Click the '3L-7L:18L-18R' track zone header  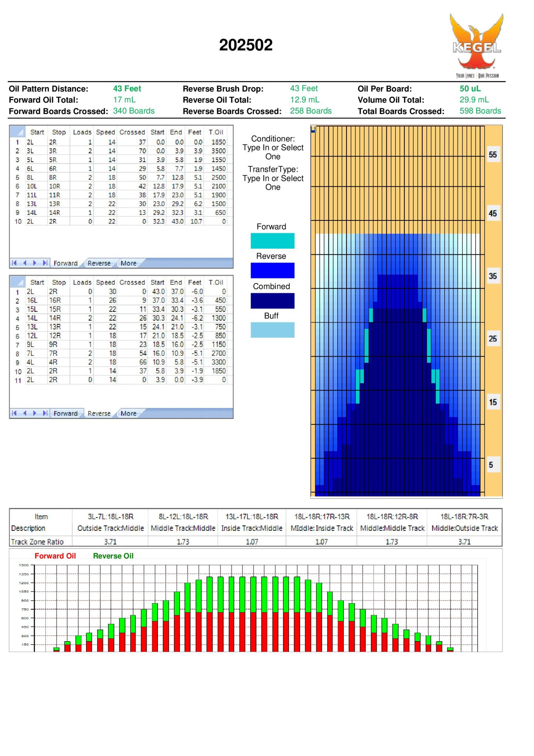pos(110,516)
